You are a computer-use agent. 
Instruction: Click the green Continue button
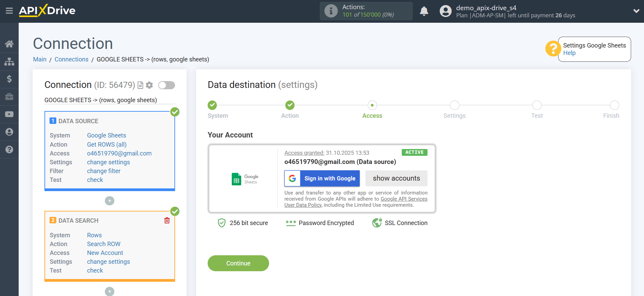point(238,263)
